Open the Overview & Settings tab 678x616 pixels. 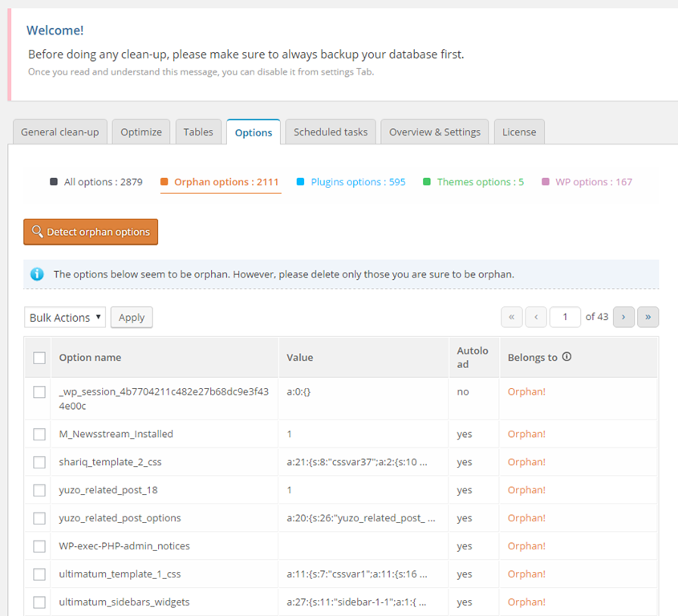coord(434,132)
